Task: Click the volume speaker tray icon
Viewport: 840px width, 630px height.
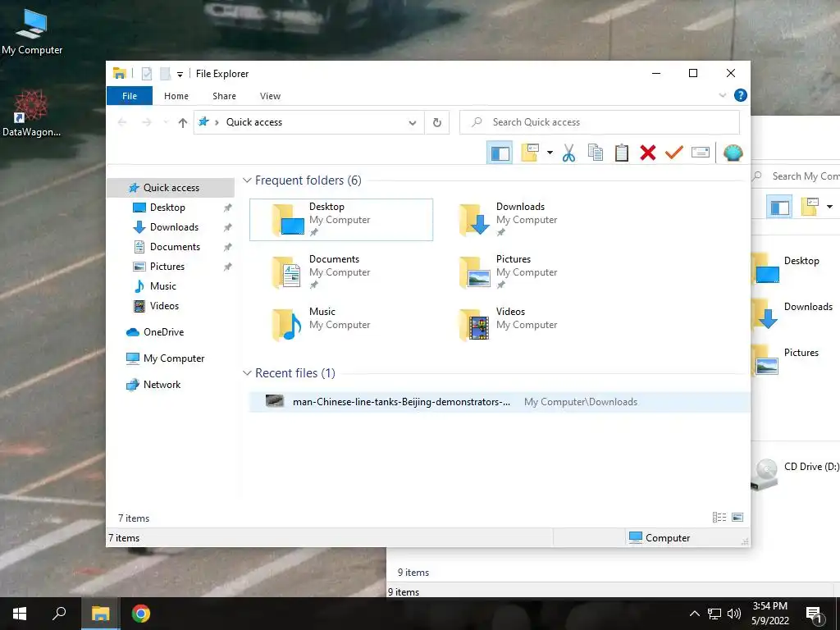Action: [734, 614]
